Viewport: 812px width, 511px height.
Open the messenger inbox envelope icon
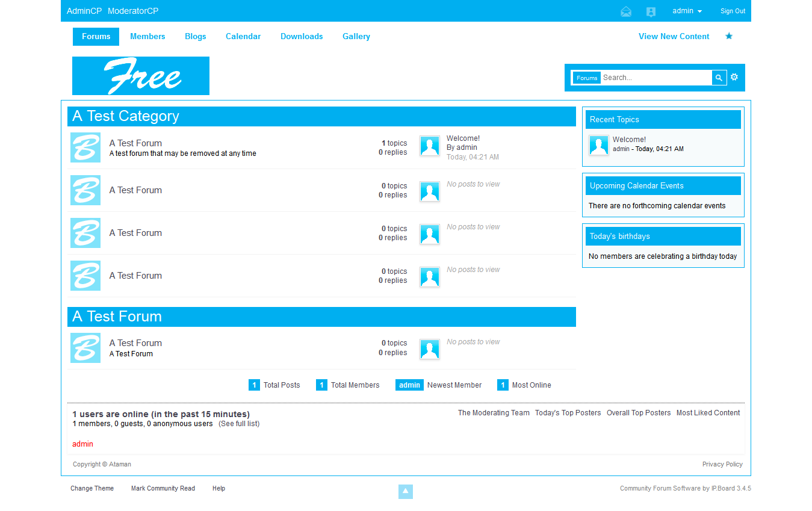coord(626,11)
